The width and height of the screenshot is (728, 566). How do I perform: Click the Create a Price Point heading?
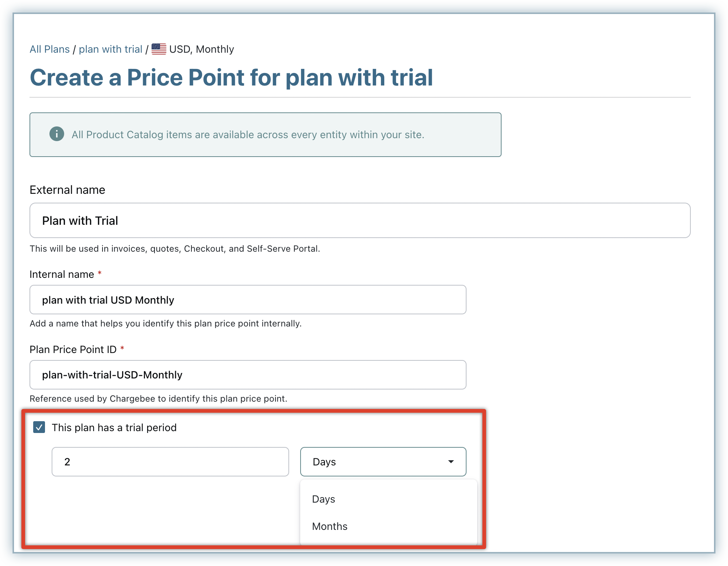[x=231, y=78]
